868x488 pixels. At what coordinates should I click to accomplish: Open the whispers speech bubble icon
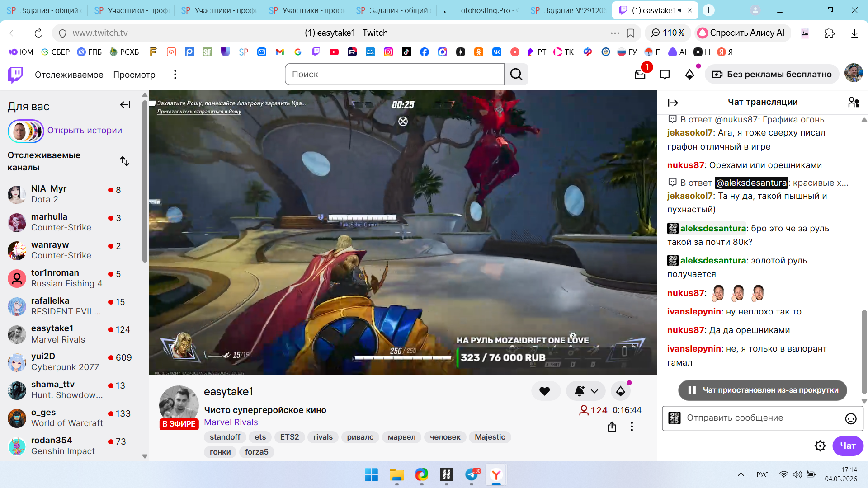[665, 75]
